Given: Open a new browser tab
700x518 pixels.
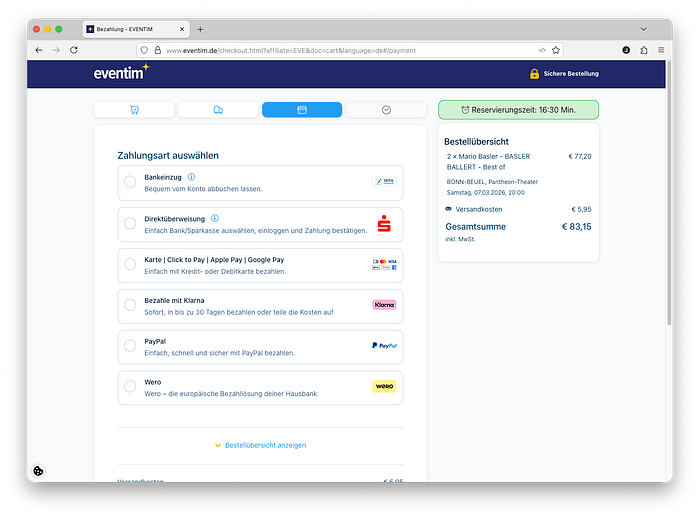Looking at the screenshot, I should point(200,29).
